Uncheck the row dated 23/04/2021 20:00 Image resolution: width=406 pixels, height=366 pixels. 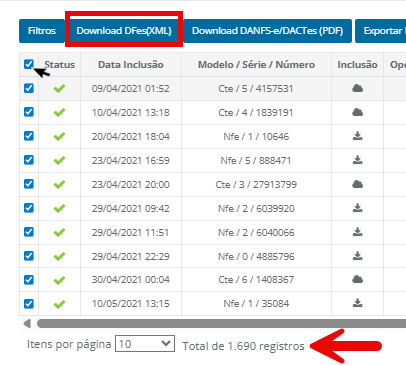click(x=29, y=184)
